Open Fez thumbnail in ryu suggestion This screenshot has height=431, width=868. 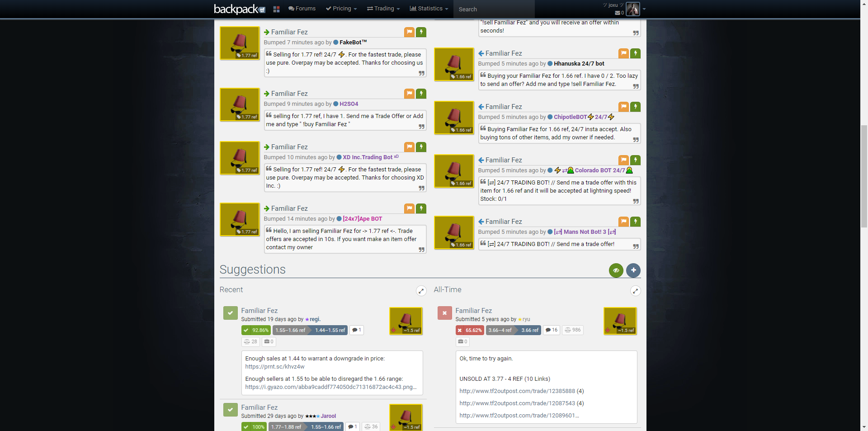(620, 321)
